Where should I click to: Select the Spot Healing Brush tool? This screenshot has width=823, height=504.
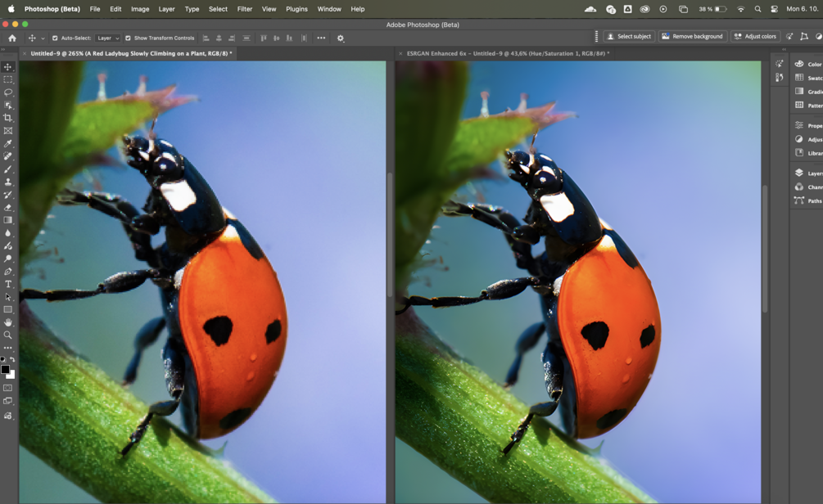coord(8,156)
